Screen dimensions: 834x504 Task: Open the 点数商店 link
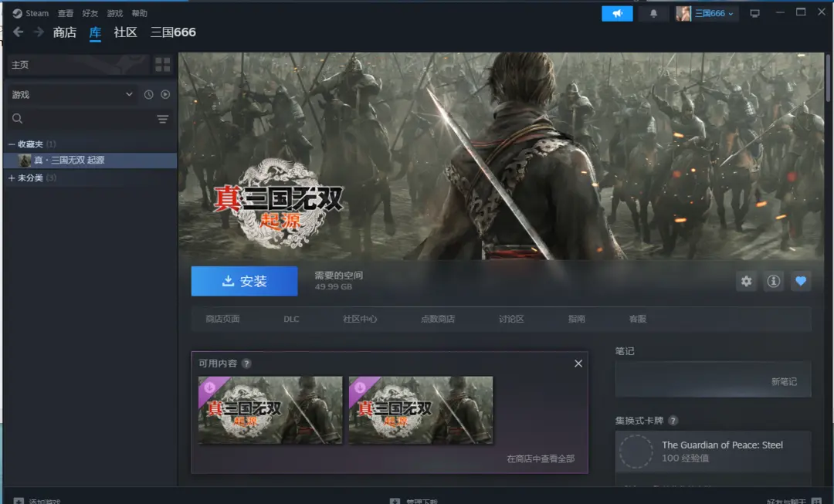[438, 319]
